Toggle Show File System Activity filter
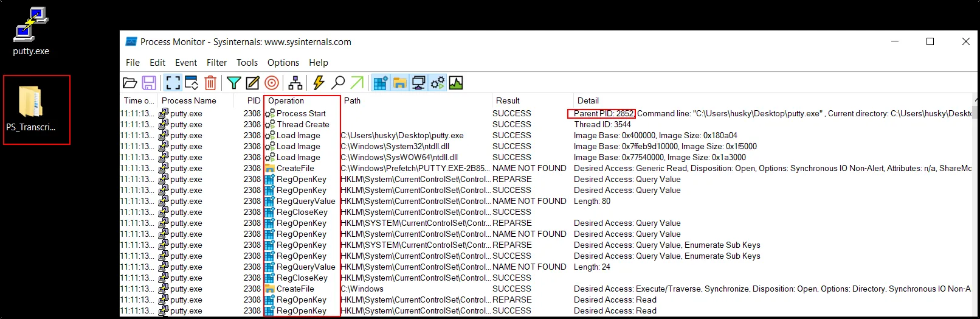This screenshot has height=319, width=980. point(399,83)
